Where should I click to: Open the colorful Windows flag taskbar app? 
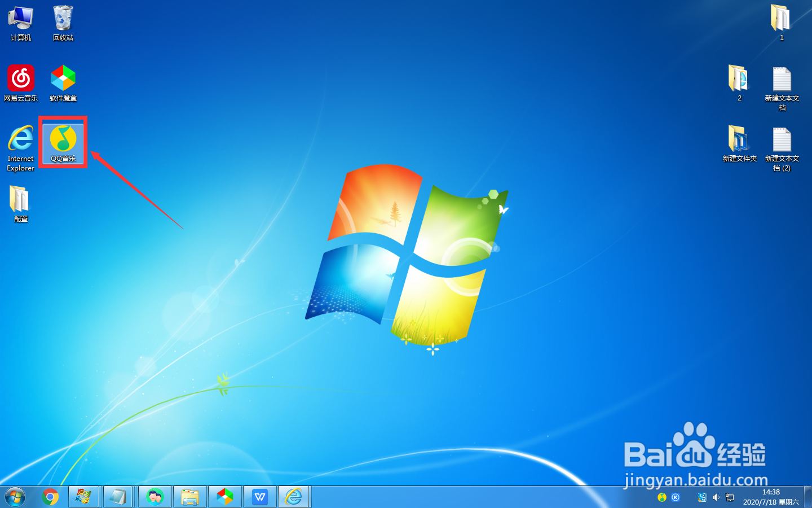83,497
